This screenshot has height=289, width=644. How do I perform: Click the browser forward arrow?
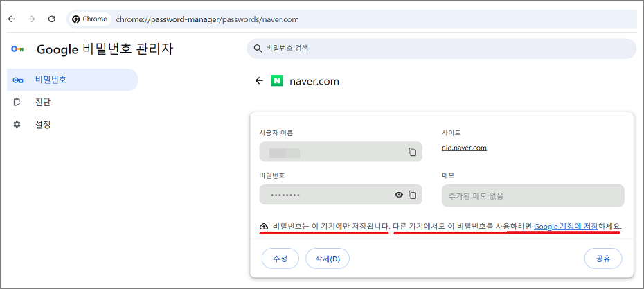pos(32,19)
